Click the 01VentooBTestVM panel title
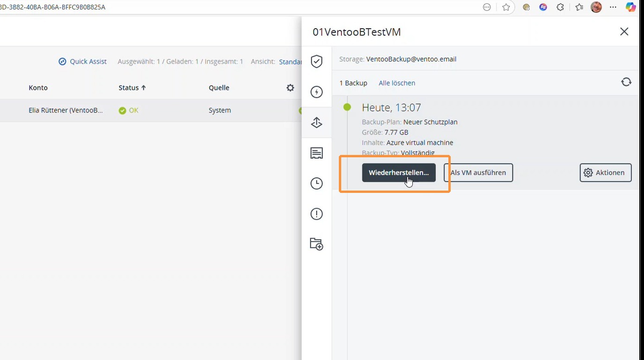This screenshot has width=644, height=360. pos(357,32)
